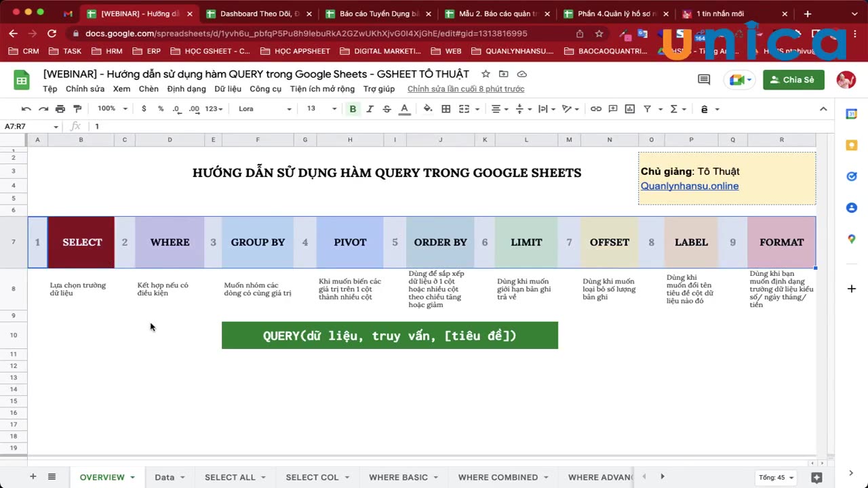Open last edit history link
The width and height of the screenshot is (868, 488).
tap(466, 89)
